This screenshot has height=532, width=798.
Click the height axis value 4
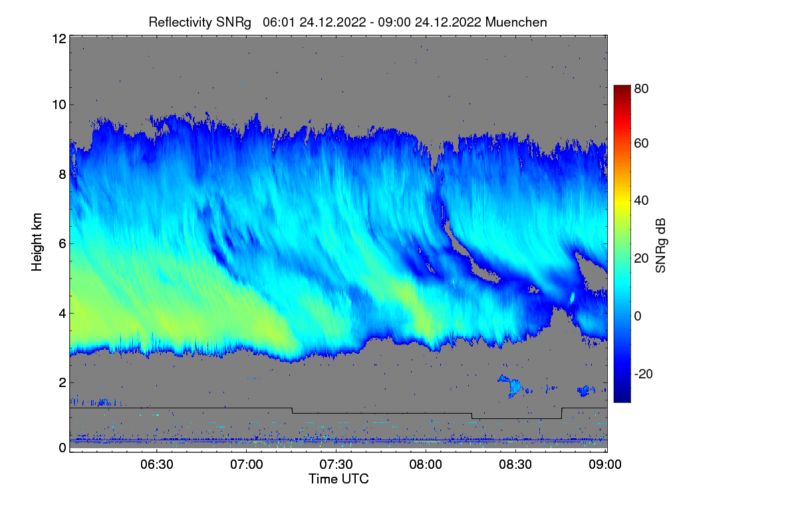click(x=62, y=313)
